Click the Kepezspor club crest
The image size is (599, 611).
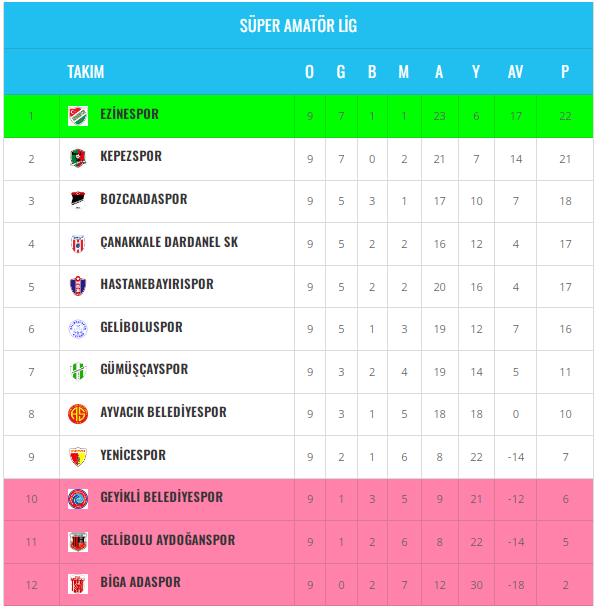click(78, 159)
